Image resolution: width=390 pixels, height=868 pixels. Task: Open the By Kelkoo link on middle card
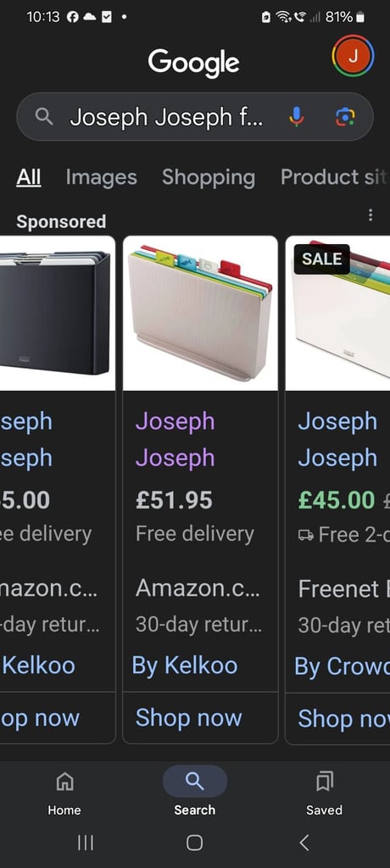[x=185, y=665]
